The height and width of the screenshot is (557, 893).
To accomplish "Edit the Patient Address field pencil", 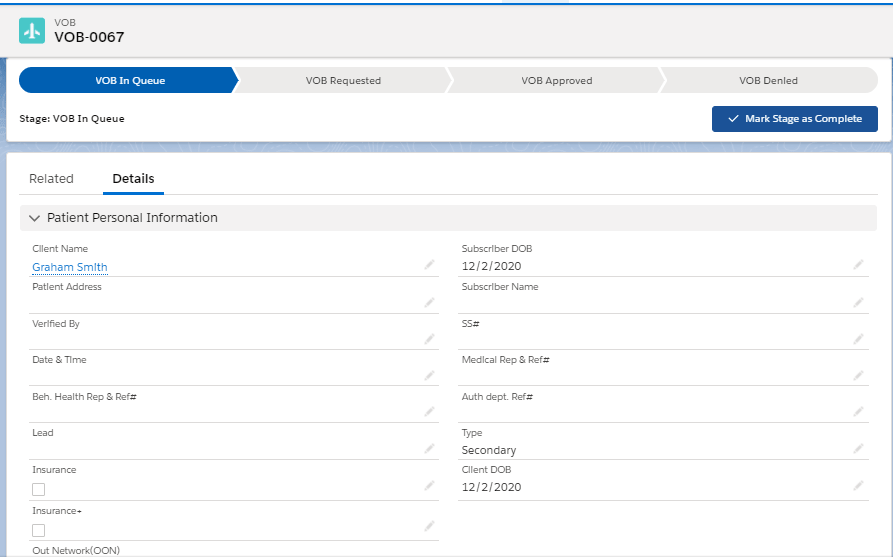I will [x=429, y=302].
